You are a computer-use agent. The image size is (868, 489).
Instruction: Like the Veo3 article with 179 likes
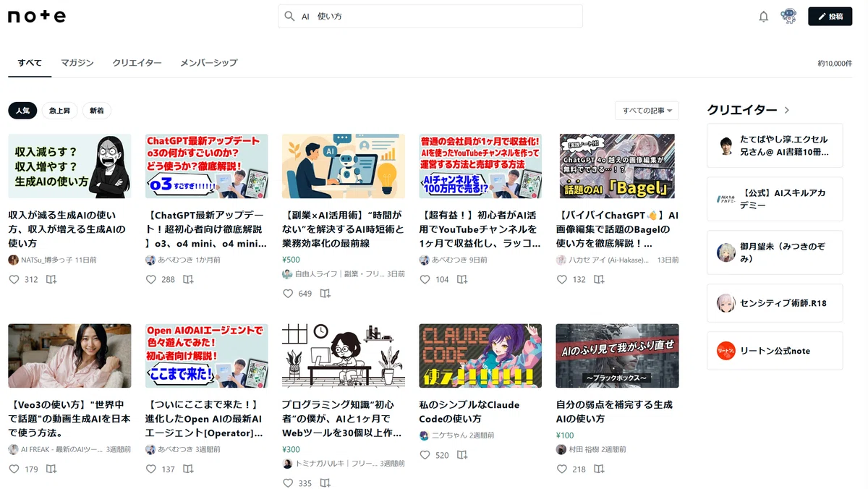(x=14, y=469)
